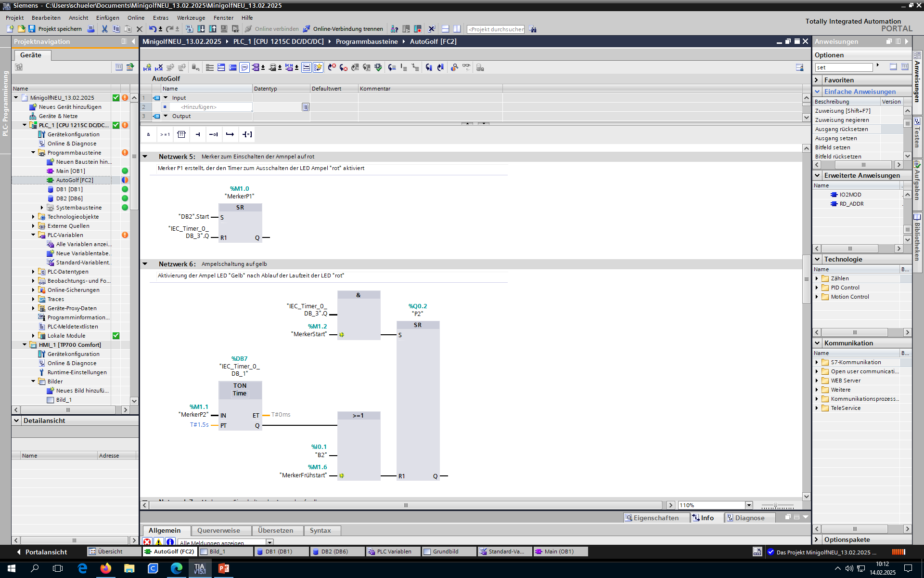924x578 pixels.
Task: Delete network icon in the editor toolbar
Action: pos(159,67)
